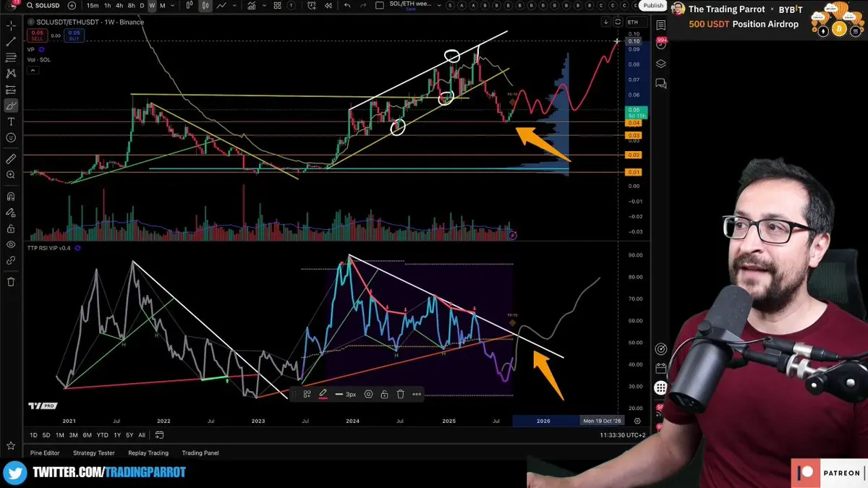
Task: Expand the timeframe interval dropdown arrow
Action: point(172,6)
